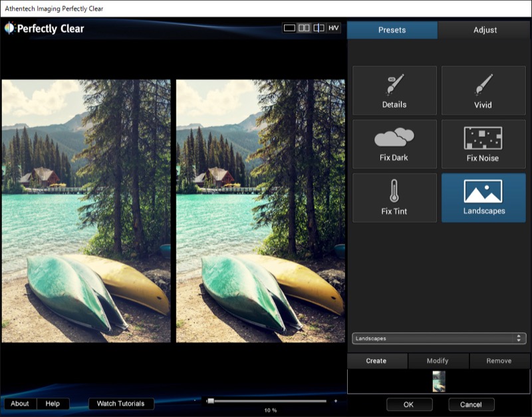
Task: Click the Create preset button
Action: [376, 360]
